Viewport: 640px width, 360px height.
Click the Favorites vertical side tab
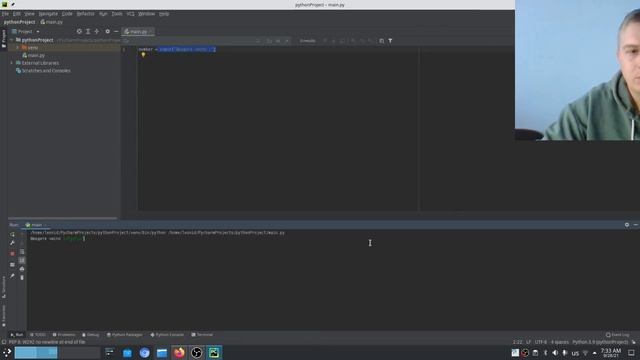[x=4, y=316]
